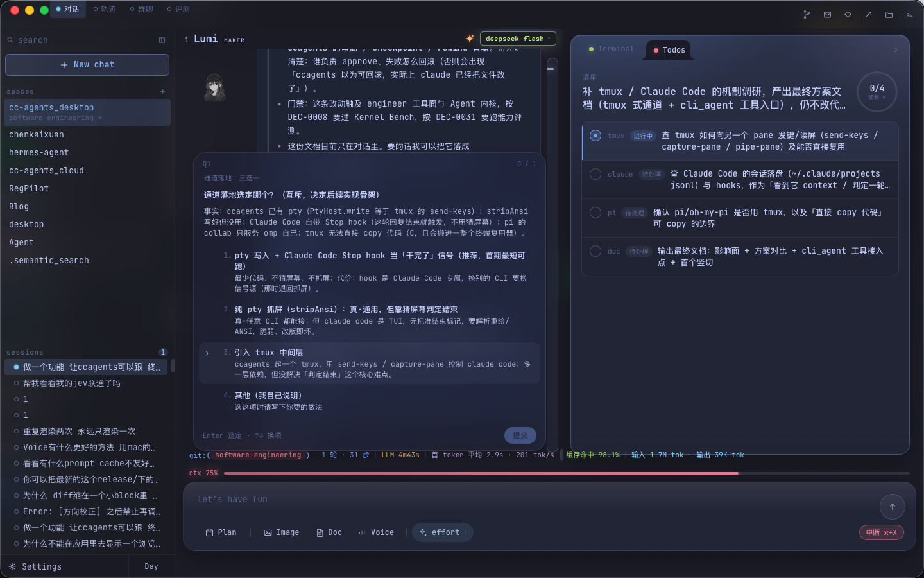Image resolution: width=924 pixels, height=578 pixels.
Task: Send message with the up-arrow button
Action: point(892,507)
